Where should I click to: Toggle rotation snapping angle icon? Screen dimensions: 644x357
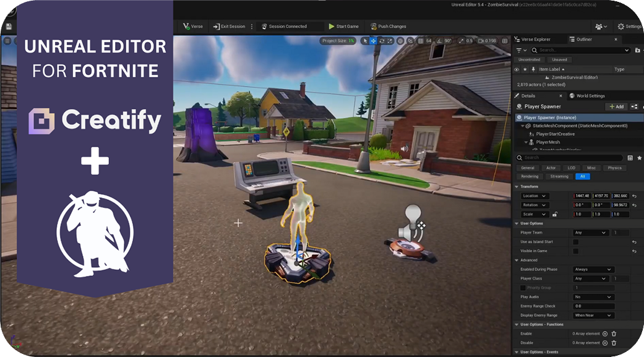[439, 41]
